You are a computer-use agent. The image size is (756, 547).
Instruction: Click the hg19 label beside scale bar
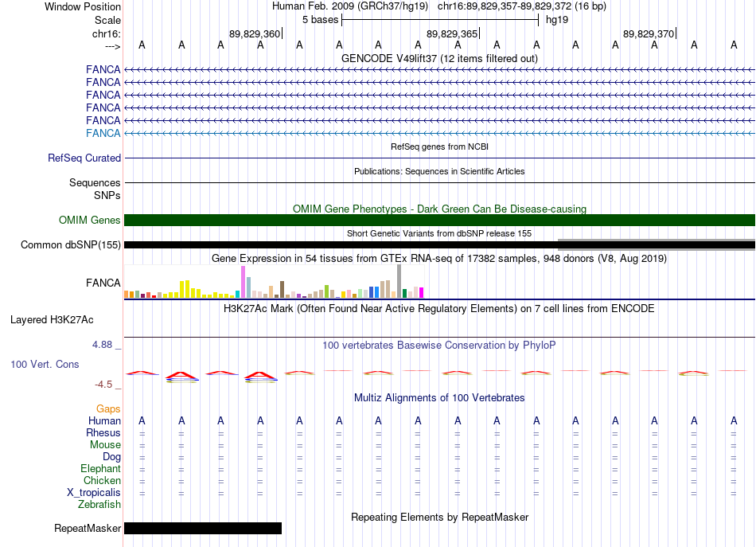click(557, 20)
